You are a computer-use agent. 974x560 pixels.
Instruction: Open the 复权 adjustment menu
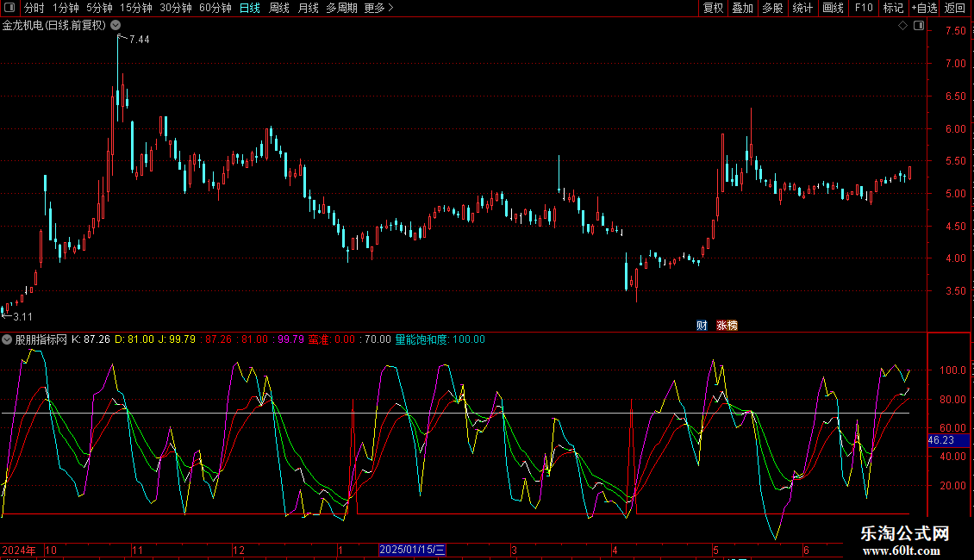coord(713,8)
